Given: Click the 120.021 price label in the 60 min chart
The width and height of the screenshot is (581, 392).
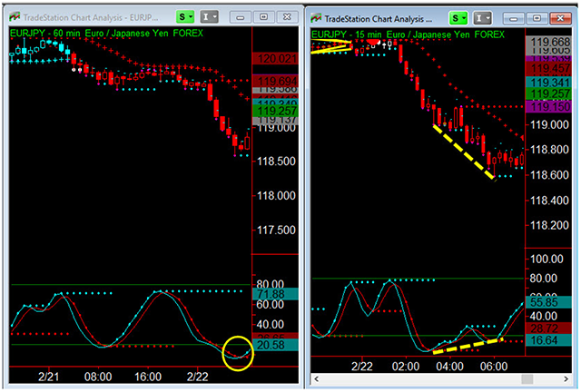Looking at the screenshot, I should tap(275, 59).
